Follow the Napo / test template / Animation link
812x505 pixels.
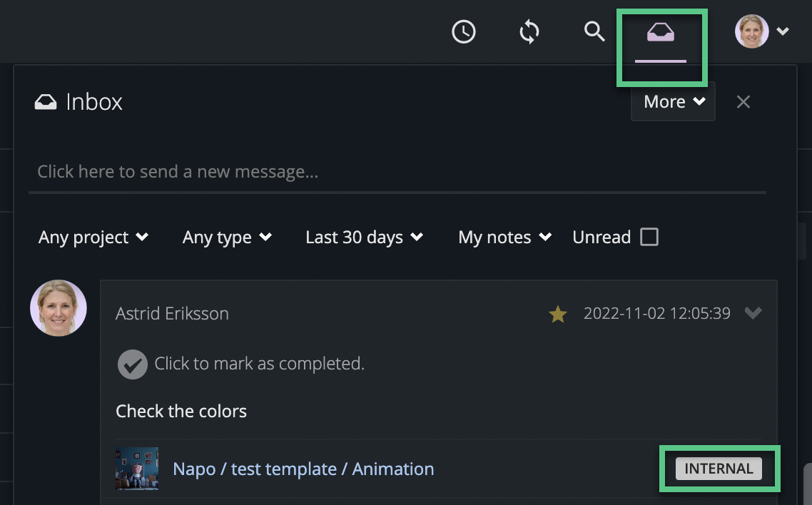point(303,469)
